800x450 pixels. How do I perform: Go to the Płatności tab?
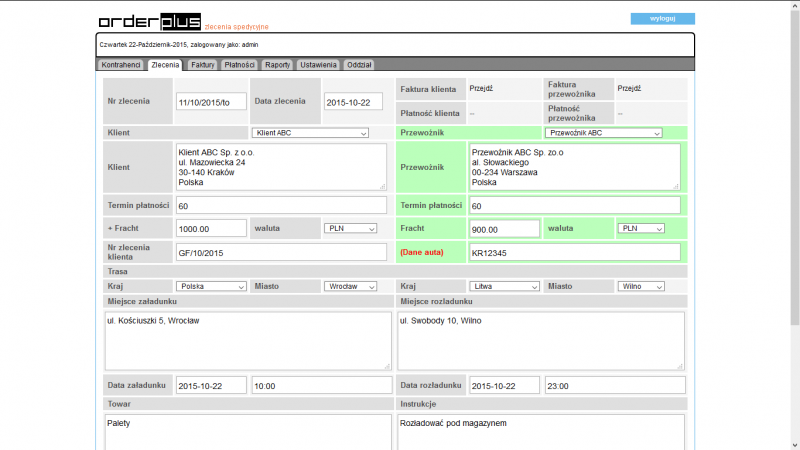[239, 65]
